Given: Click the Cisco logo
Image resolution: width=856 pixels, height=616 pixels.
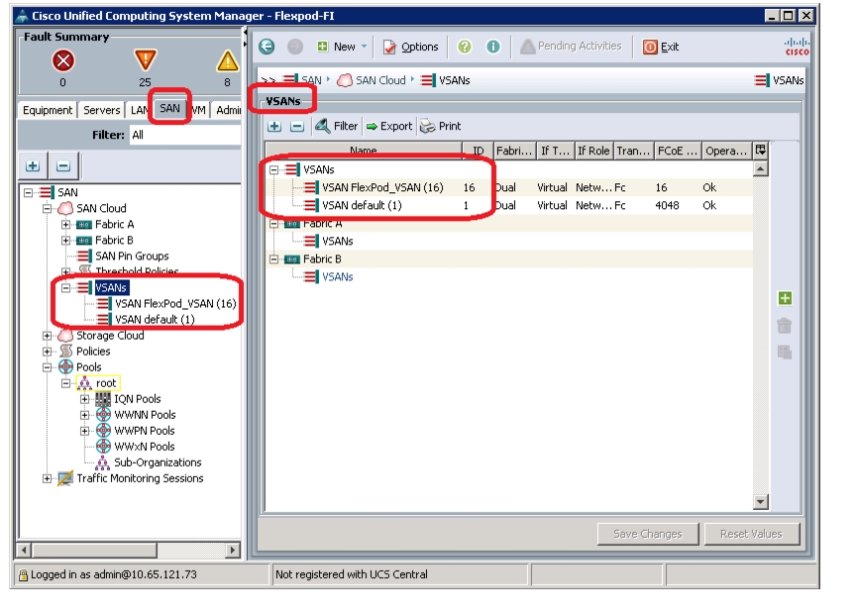Looking at the screenshot, I should (x=797, y=47).
